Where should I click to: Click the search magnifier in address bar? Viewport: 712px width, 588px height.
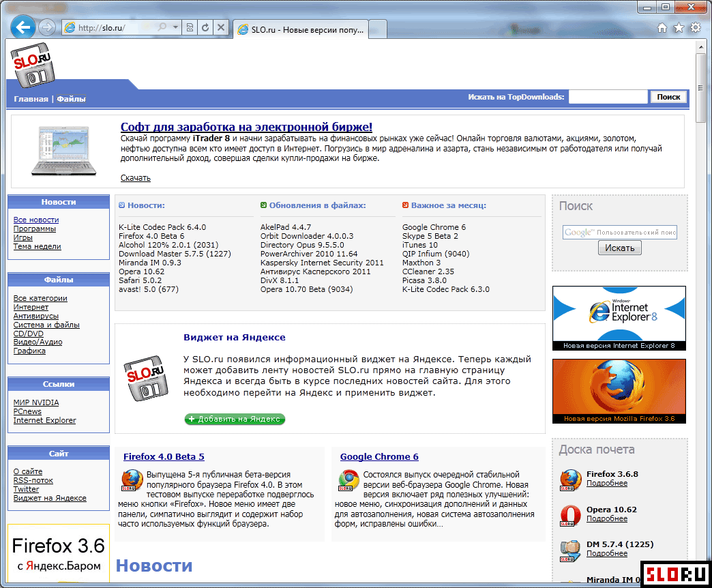click(162, 28)
